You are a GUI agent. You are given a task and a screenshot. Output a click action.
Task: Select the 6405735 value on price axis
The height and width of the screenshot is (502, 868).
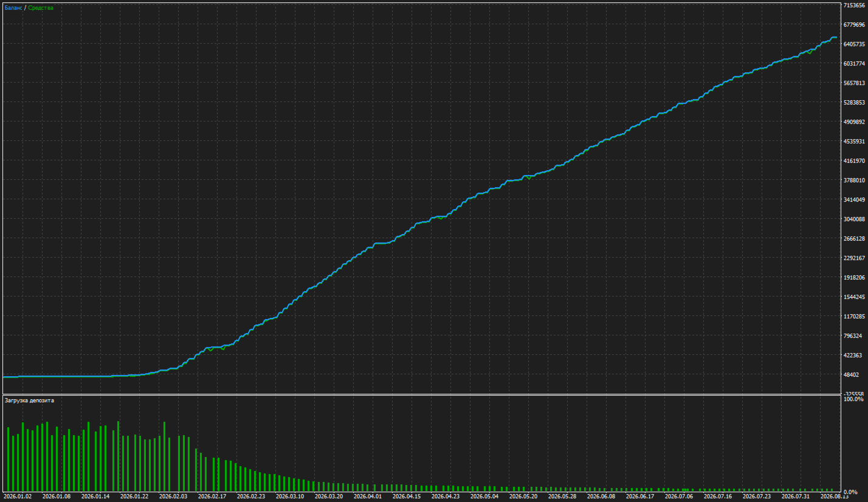(854, 44)
